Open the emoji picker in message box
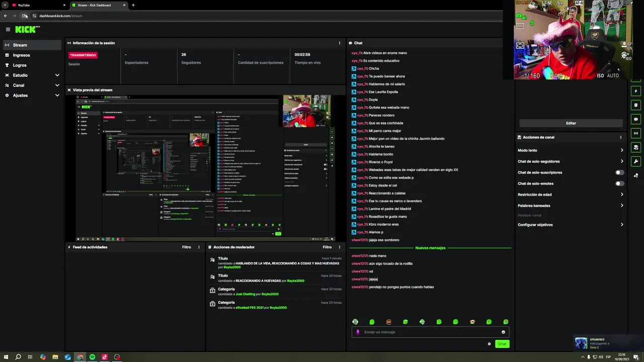The image size is (644, 362). click(x=503, y=332)
